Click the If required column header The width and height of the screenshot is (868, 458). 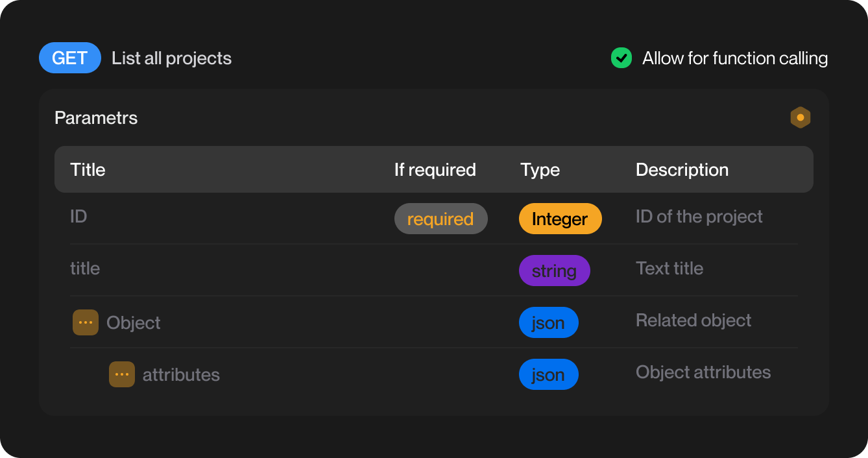[x=435, y=170]
